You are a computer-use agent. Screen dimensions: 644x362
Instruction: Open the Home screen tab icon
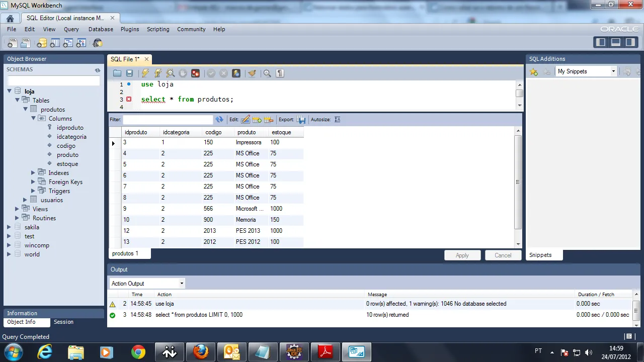pyautogui.click(x=10, y=18)
